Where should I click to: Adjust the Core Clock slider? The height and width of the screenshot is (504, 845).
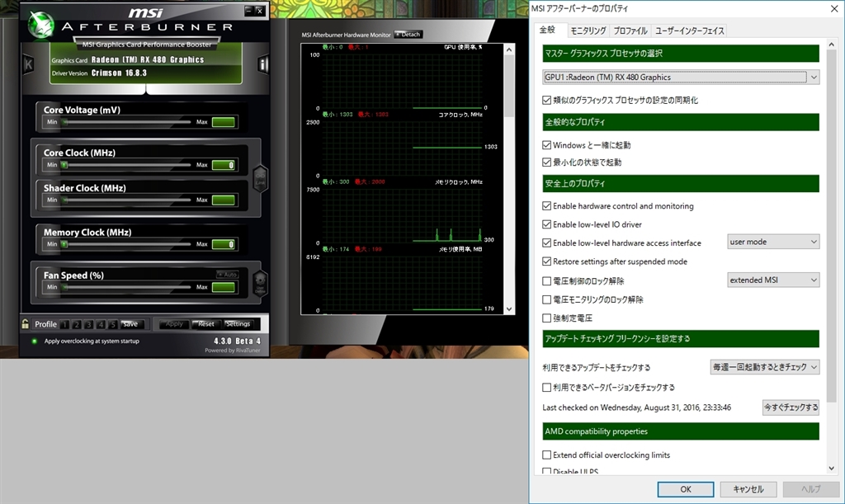(126, 165)
